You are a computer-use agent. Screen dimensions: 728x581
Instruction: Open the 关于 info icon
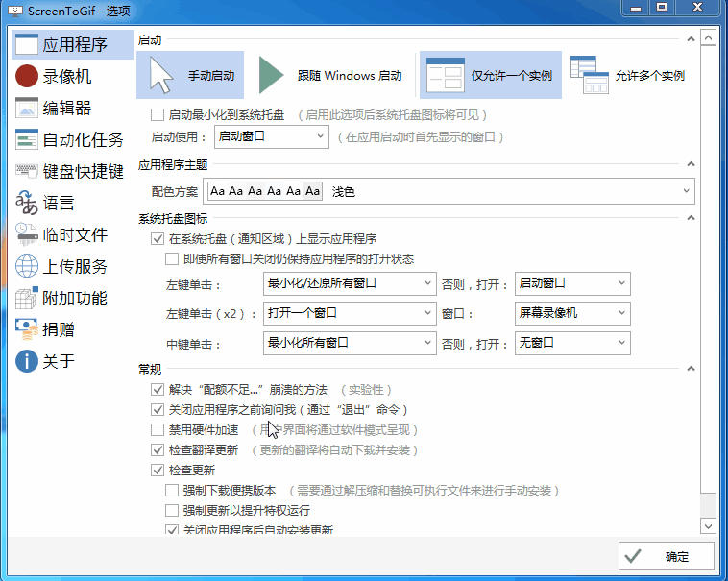pyautogui.click(x=27, y=361)
